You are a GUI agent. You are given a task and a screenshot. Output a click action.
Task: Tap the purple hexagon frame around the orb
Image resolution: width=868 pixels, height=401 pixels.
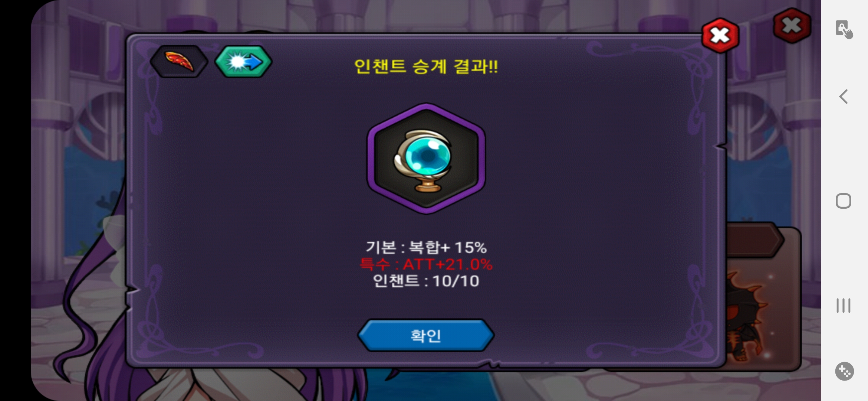[426, 159]
